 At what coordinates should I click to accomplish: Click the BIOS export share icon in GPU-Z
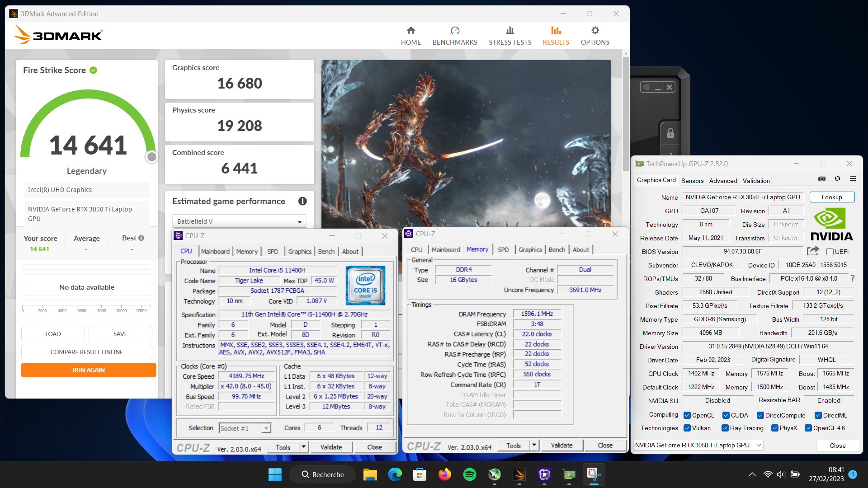click(813, 251)
